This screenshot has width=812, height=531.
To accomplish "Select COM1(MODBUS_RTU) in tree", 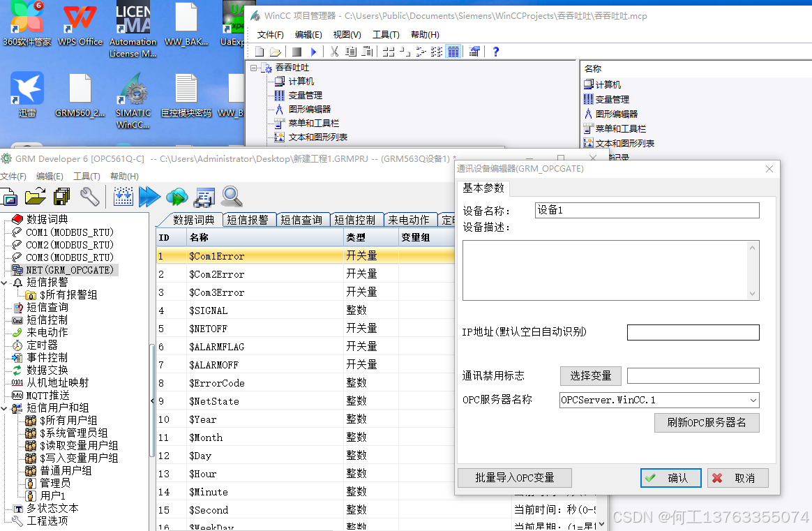I will point(70,232).
